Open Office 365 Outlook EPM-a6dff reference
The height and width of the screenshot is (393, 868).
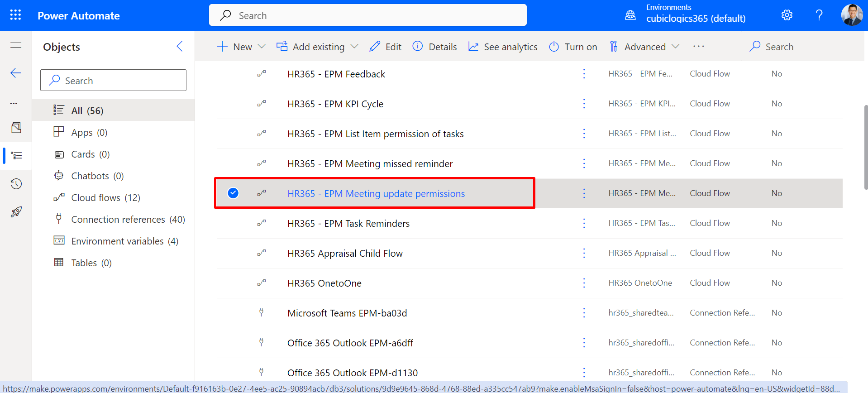(x=350, y=343)
